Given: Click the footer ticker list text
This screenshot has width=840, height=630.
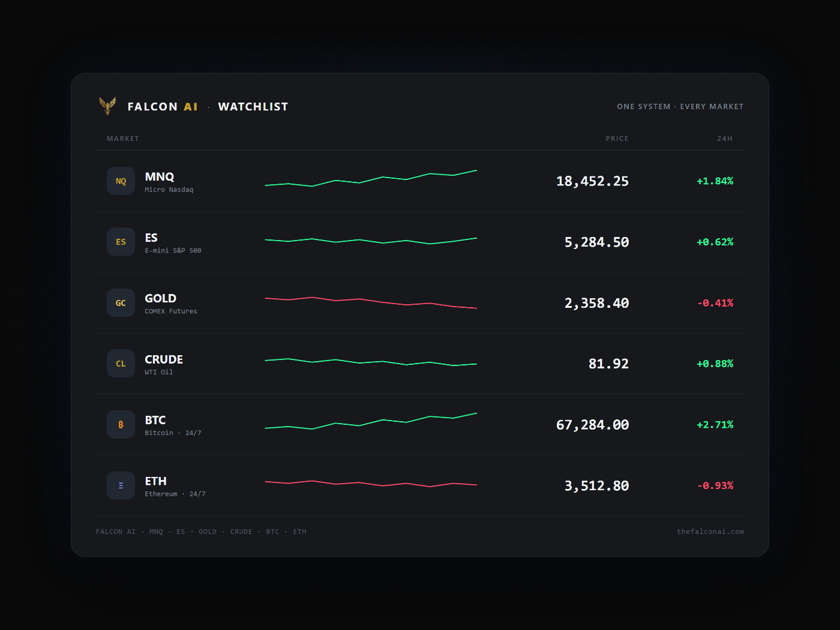Looking at the screenshot, I should (x=201, y=532).
